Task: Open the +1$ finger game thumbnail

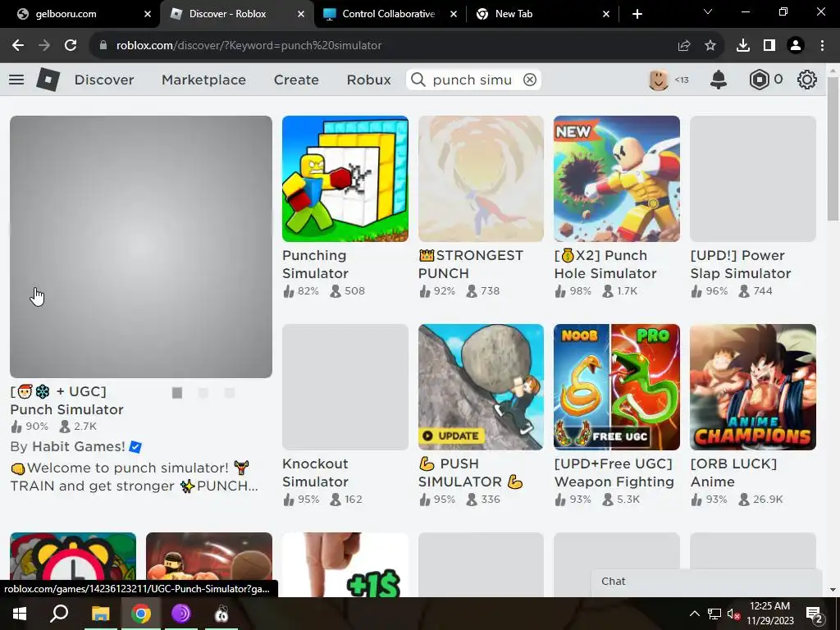Action: [x=345, y=564]
